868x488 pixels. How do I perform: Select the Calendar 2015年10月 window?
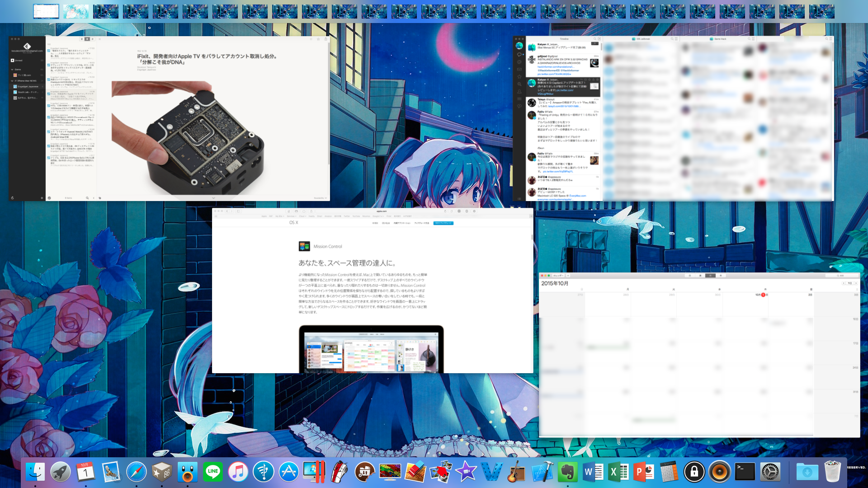pos(699,355)
